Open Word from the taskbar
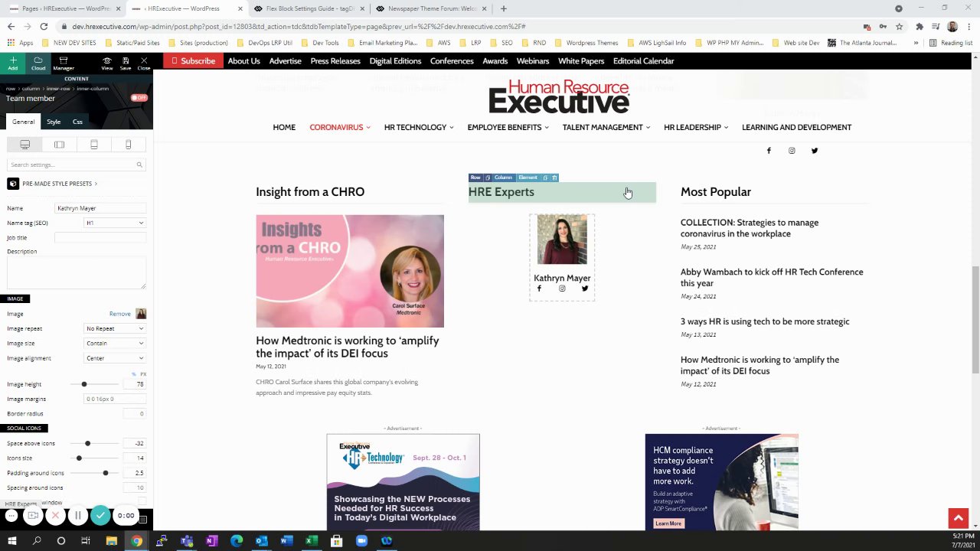980x551 pixels. [x=286, y=541]
